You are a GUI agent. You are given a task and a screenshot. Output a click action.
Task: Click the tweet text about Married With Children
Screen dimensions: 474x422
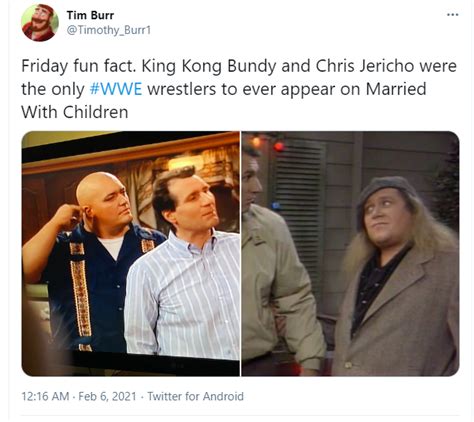tap(239, 89)
